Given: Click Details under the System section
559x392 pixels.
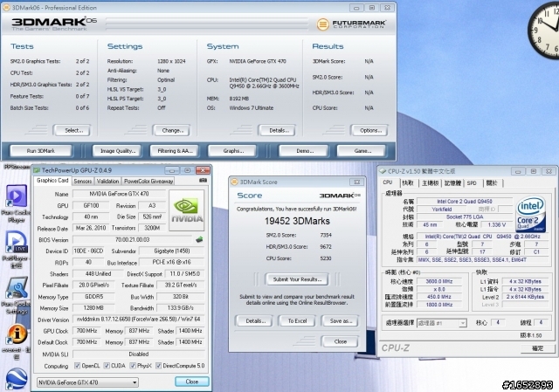Looking at the screenshot, I should point(278,130).
